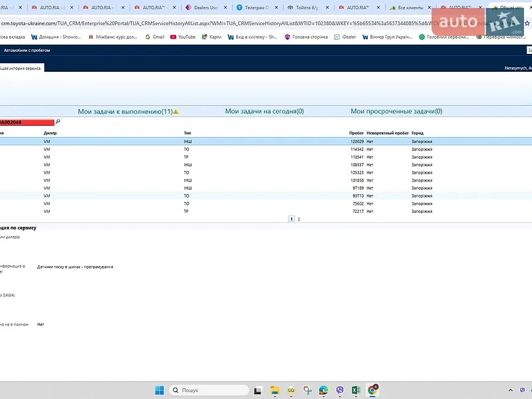532x399 pixels.
Task: Bookmark this page with the star icon
Action: 527,23
